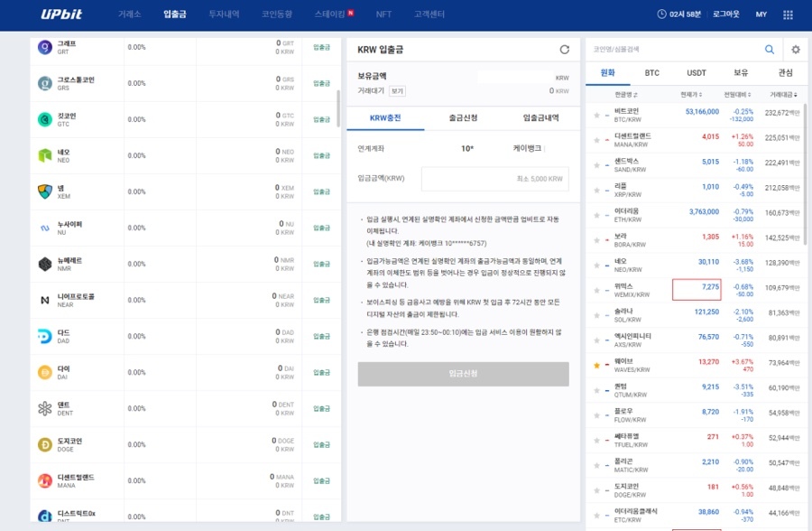Switch market list to USDT tab
The image size is (812, 531).
697,73
